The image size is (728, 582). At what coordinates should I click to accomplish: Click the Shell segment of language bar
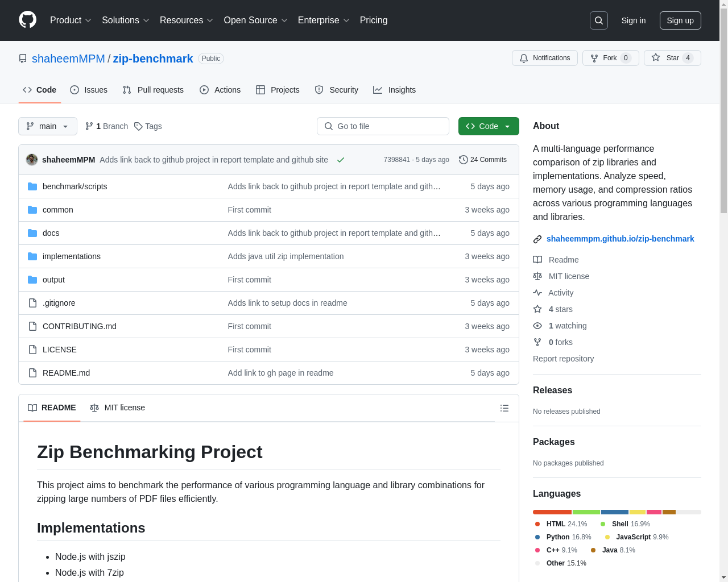586,512
